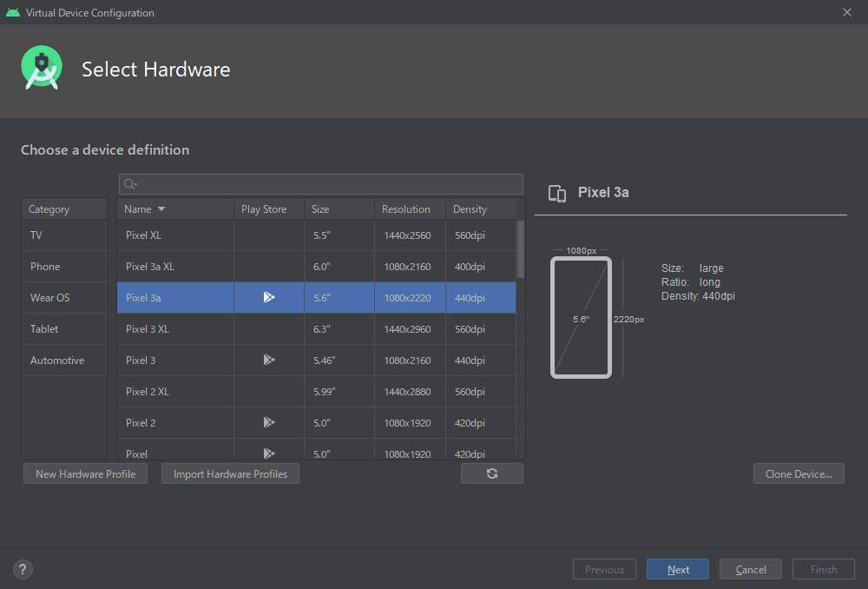The height and width of the screenshot is (589, 868).
Task: Select the Pixel XL device row
Action: pyautogui.click(x=317, y=235)
